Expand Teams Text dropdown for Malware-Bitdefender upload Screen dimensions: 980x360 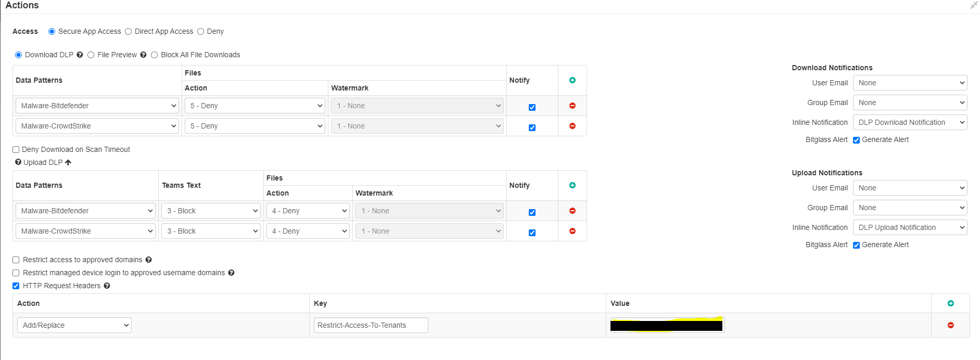(x=211, y=211)
